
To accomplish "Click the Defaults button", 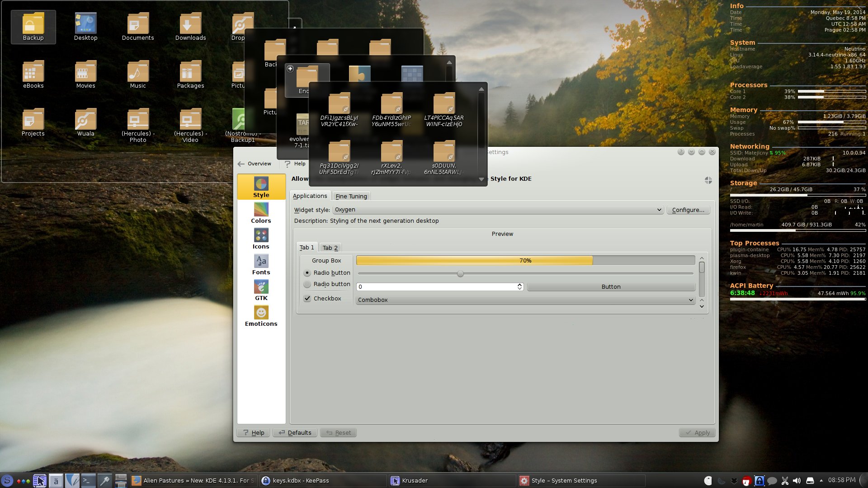I will pos(295,433).
